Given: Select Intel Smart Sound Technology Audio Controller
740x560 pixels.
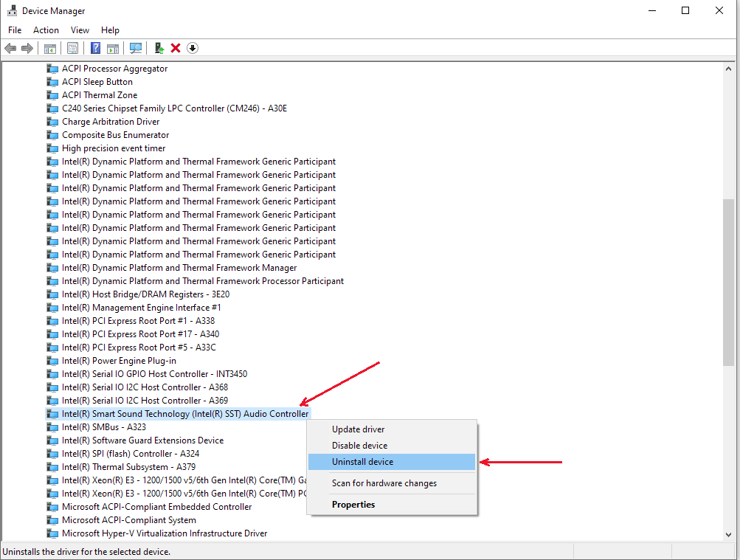Looking at the screenshot, I should 185,414.
